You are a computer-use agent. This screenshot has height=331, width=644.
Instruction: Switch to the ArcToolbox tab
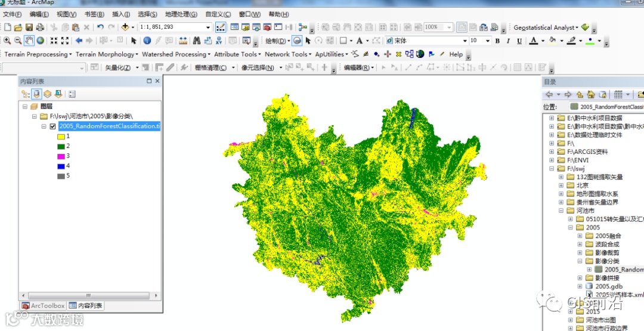click(44, 306)
